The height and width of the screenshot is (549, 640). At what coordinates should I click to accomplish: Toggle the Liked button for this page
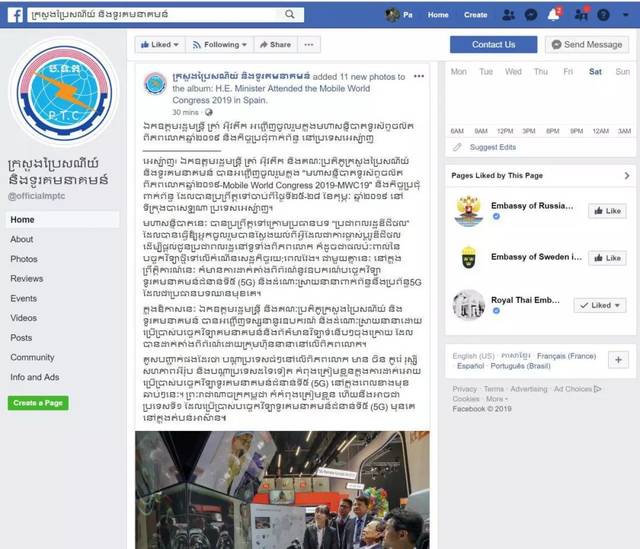tap(160, 44)
